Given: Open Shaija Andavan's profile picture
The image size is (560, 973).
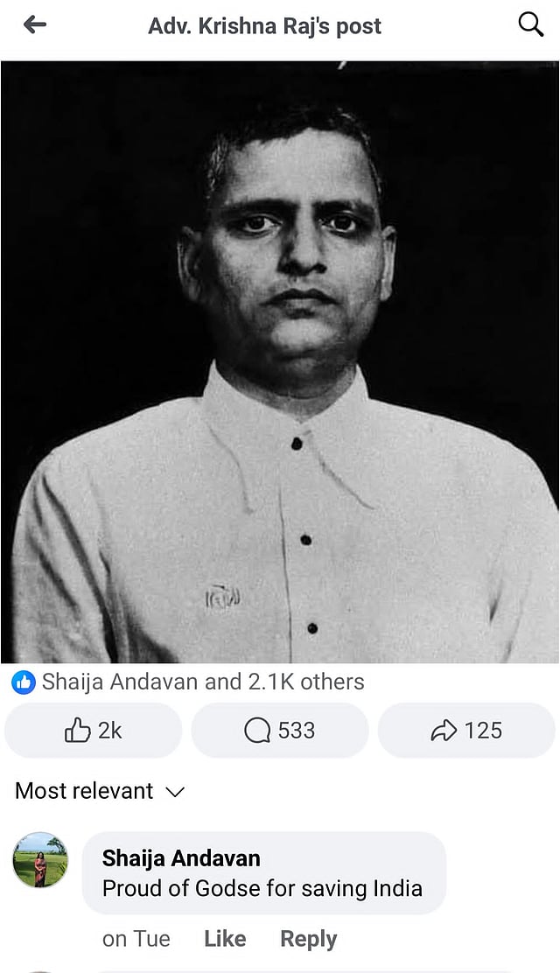Looking at the screenshot, I should pos(40,860).
